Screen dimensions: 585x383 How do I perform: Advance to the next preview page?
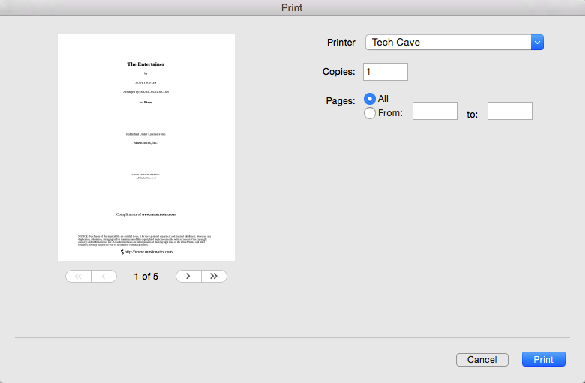coord(188,276)
